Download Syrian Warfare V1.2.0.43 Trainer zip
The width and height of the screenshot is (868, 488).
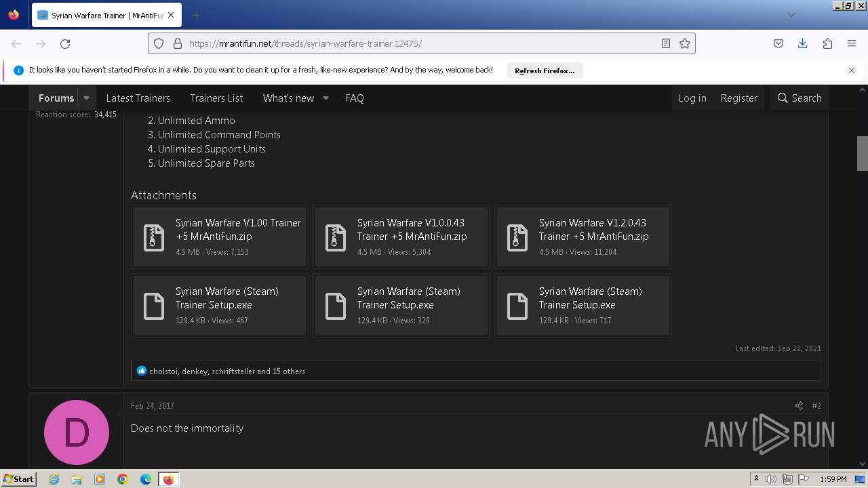point(593,230)
